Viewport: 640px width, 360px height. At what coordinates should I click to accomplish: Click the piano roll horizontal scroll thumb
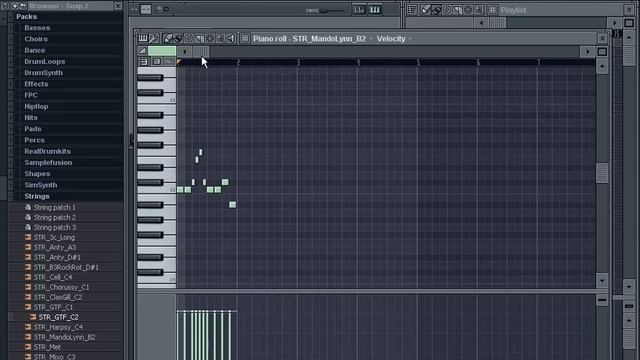tap(200, 51)
